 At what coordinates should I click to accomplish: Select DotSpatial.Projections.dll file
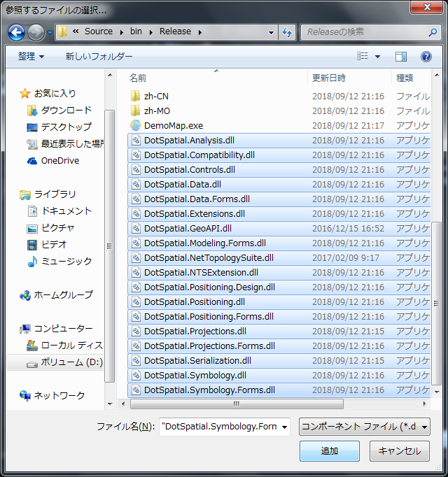tap(279, 331)
